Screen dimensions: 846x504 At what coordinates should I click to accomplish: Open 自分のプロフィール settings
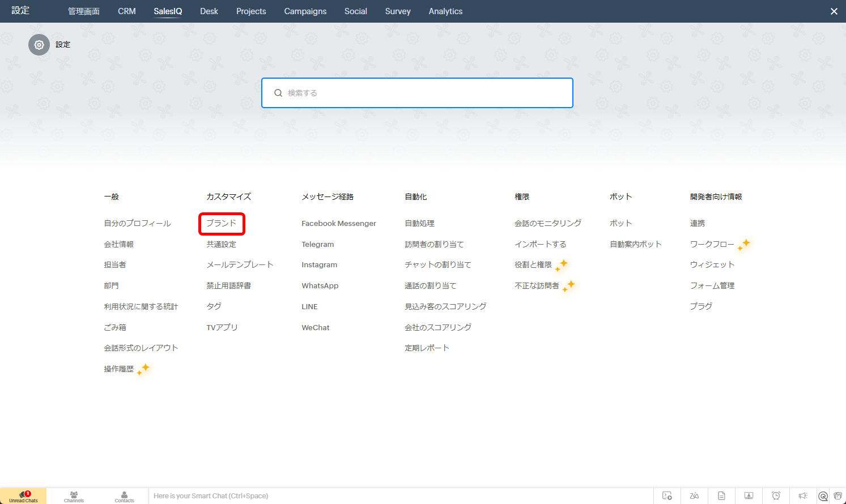pyautogui.click(x=137, y=223)
